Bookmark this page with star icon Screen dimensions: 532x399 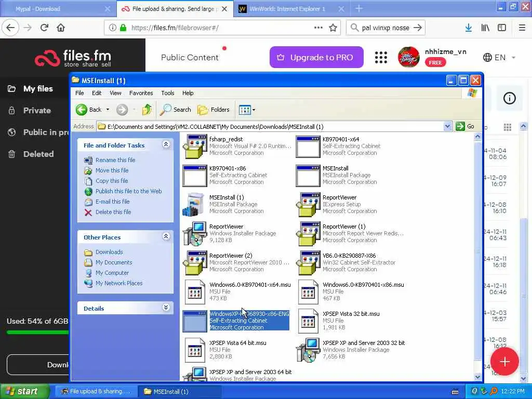point(333,28)
